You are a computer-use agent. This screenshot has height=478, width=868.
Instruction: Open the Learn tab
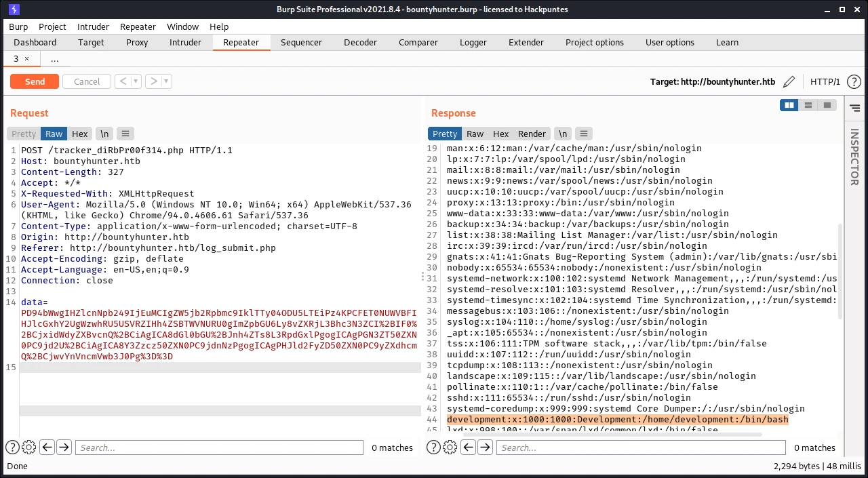point(727,42)
